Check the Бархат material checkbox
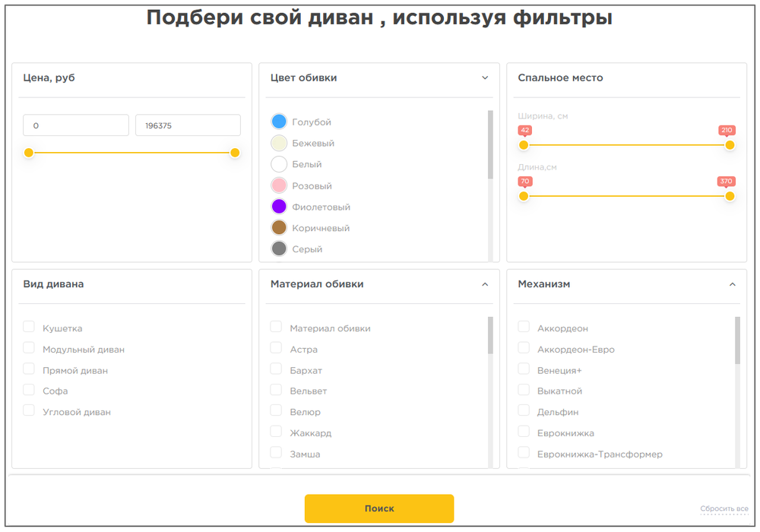 pos(275,369)
